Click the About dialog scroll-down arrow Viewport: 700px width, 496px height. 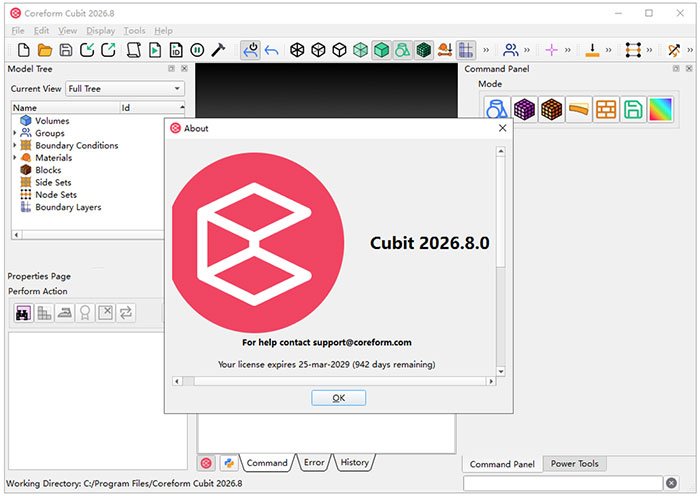coord(500,371)
